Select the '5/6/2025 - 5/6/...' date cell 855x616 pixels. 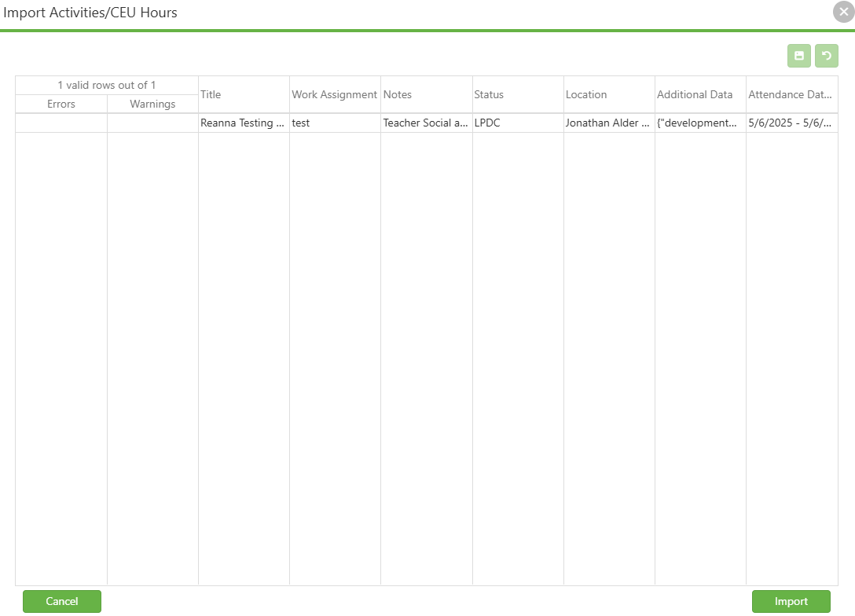coord(792,123)
